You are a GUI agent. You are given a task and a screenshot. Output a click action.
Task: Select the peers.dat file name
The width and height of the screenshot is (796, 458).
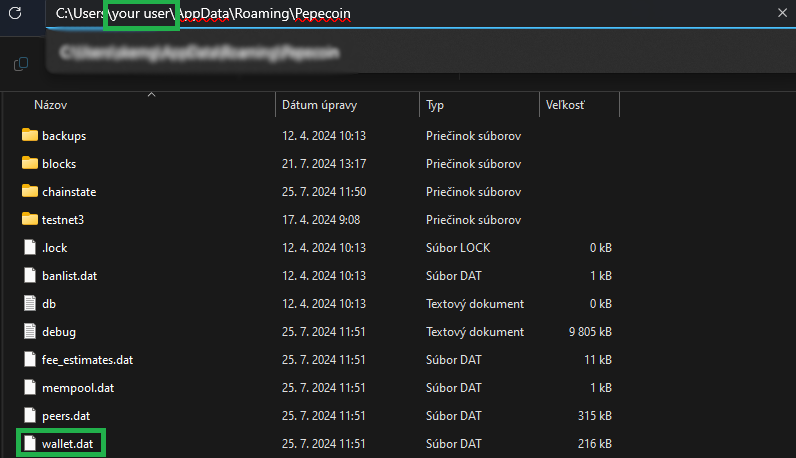pos(66,416)
